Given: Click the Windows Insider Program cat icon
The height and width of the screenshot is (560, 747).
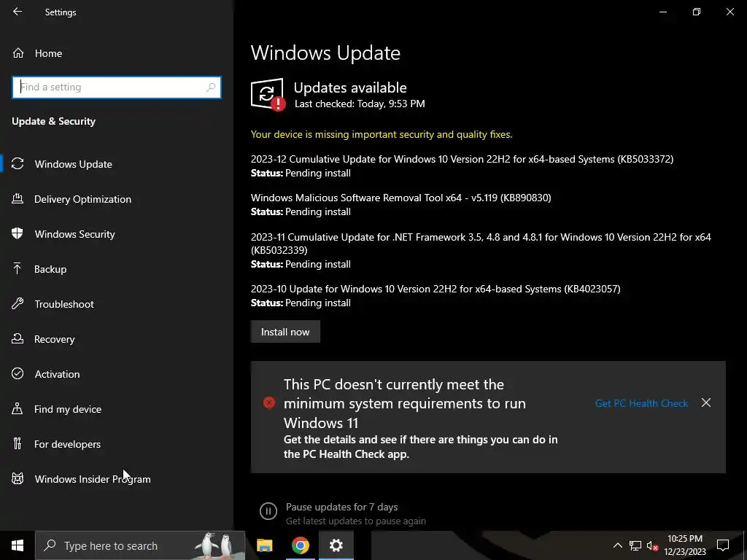Looking at the screenshot, I should pos(18,478).
